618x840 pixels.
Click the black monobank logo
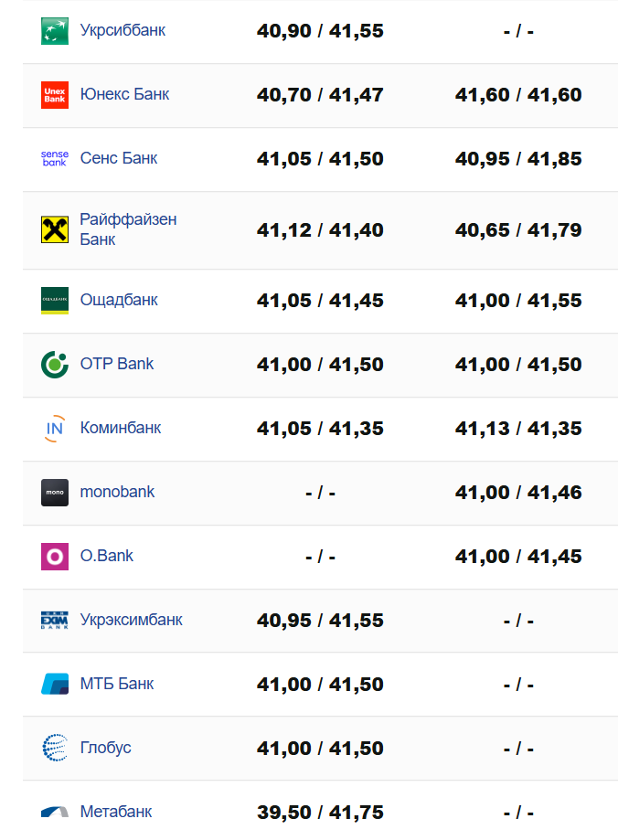[55, 493]
